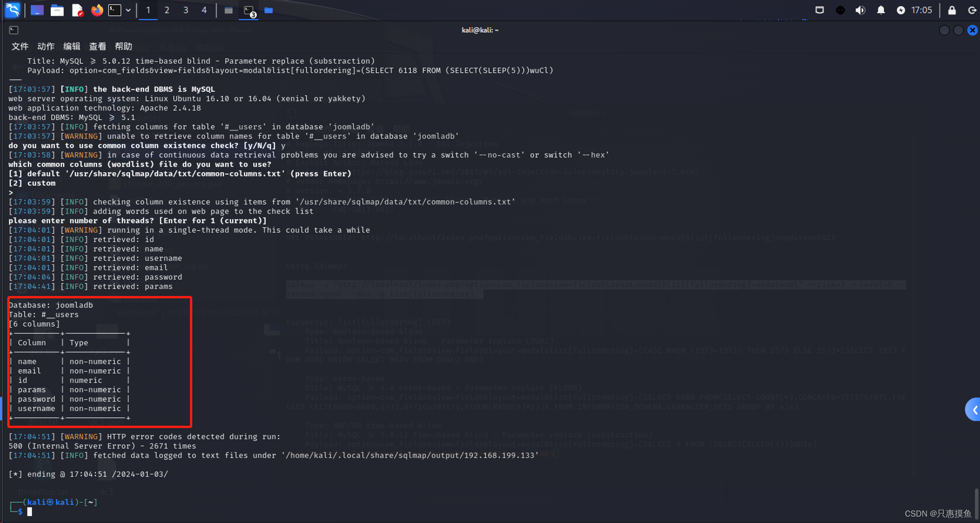
Task: Minimize the kali@kali terminal window
Action: pos(944,30)
